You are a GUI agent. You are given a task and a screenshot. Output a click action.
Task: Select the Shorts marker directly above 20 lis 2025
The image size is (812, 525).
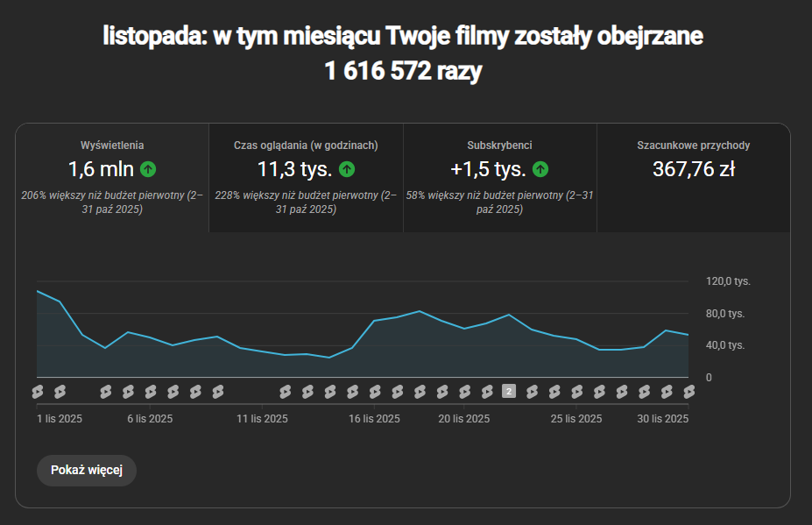point(464,391)
